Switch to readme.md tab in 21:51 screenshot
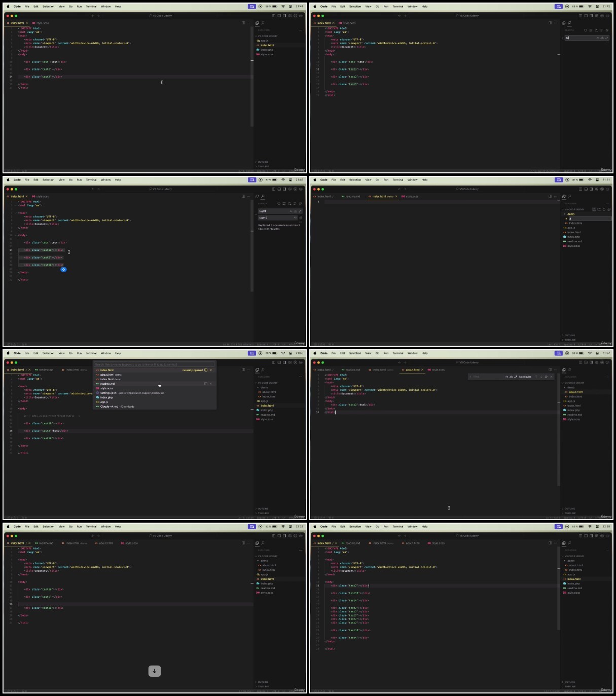The width and height of the screenshot is (616, 696). point(351,196)
